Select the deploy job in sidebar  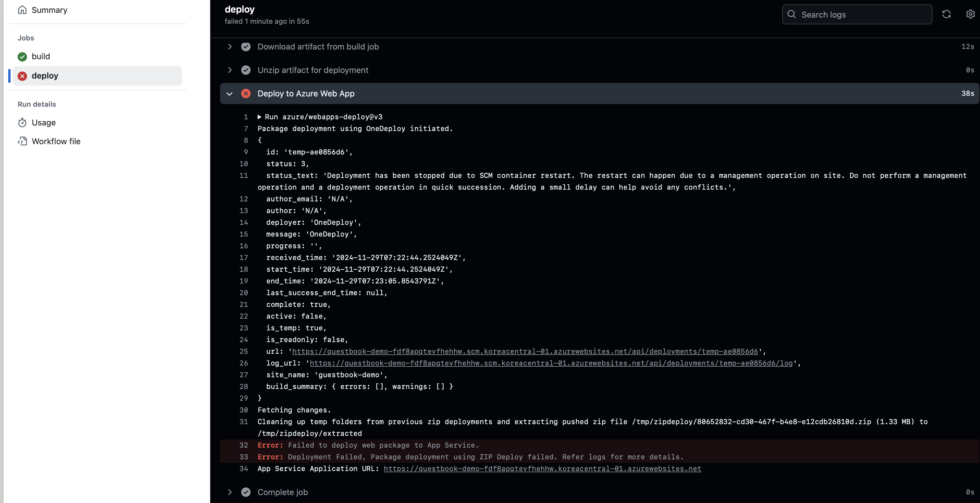click(x=45, y=76)
